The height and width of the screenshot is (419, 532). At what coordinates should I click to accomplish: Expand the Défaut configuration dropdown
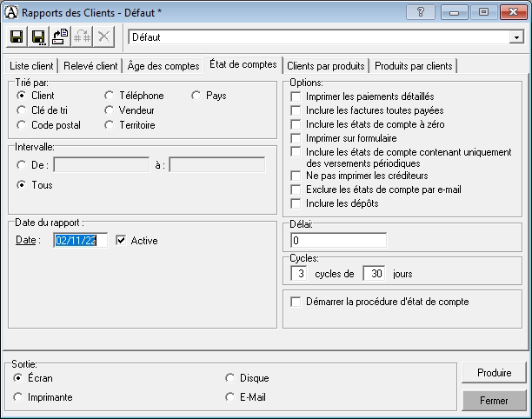tap(516, 38)
